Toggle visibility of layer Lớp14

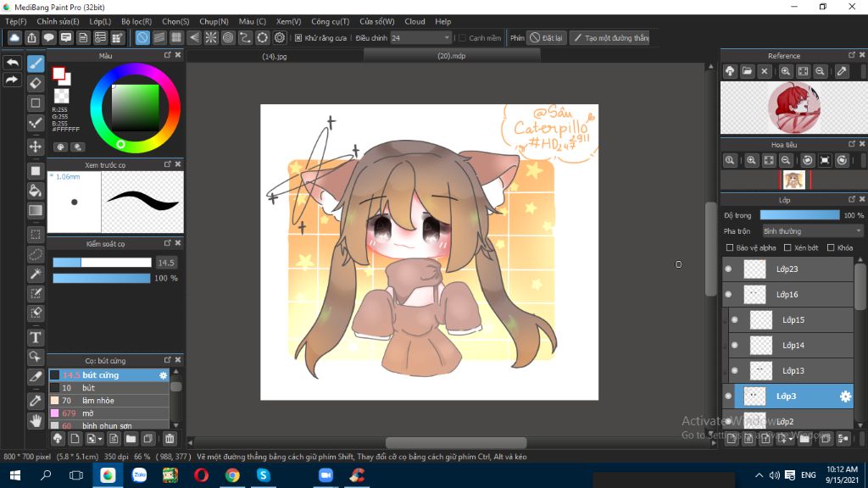pyautogui.click(x=735, y=346)
